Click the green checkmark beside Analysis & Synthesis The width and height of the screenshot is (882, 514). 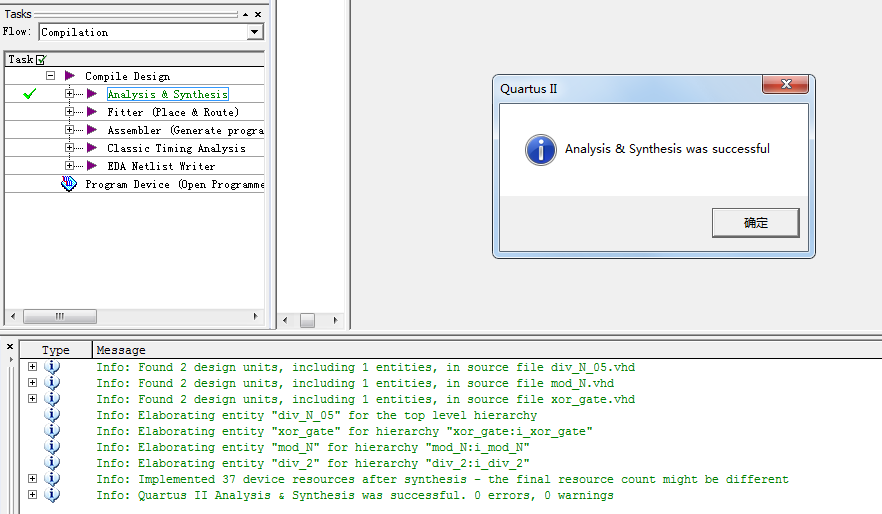pyautogui.click(x=30, y=94)
